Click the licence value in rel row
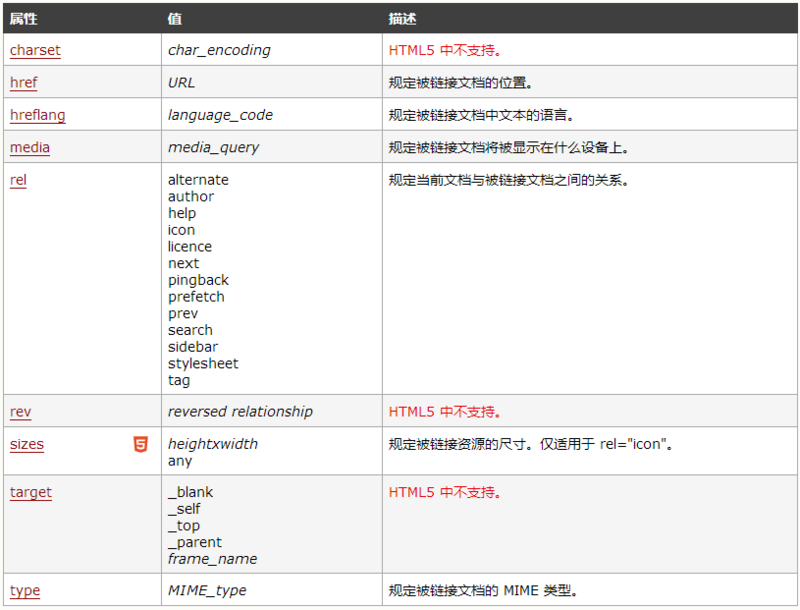Image resolution: width=800 pixels, height=610 pixels. coord(190,247)
